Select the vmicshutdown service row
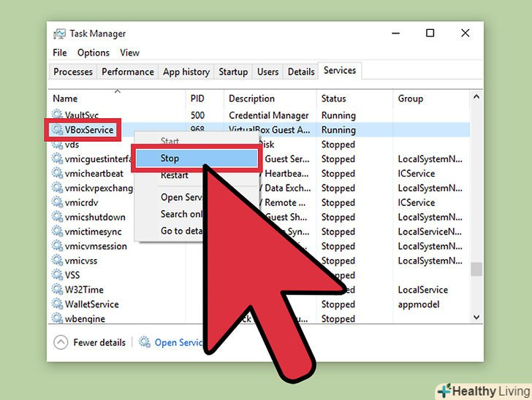 point(95,218)
